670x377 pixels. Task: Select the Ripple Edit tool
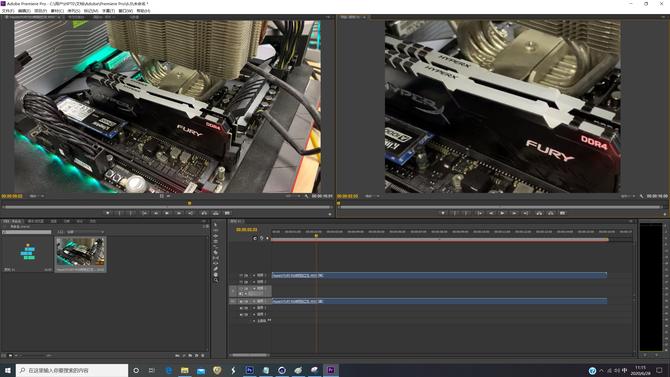point(216,236)
